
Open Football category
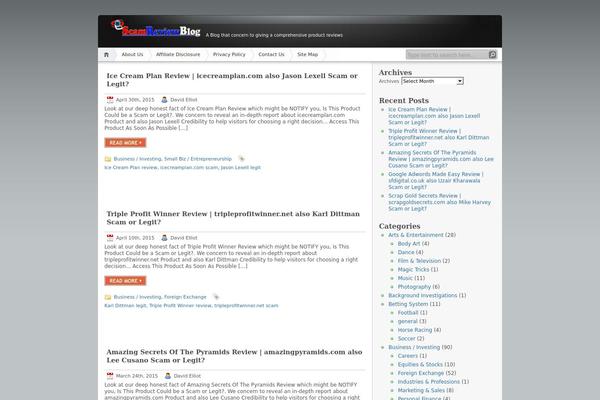click(408, 313)
